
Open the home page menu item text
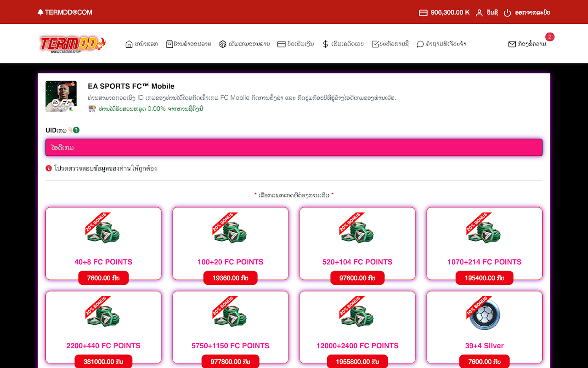pyautogui.click(x=147, y=44)
